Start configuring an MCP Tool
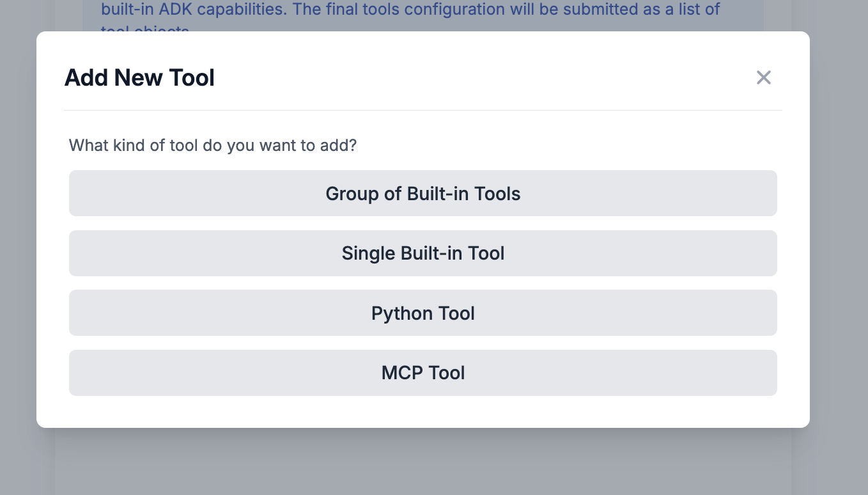The height and width of the screenshot is (495, 868). tap(422, 373)
